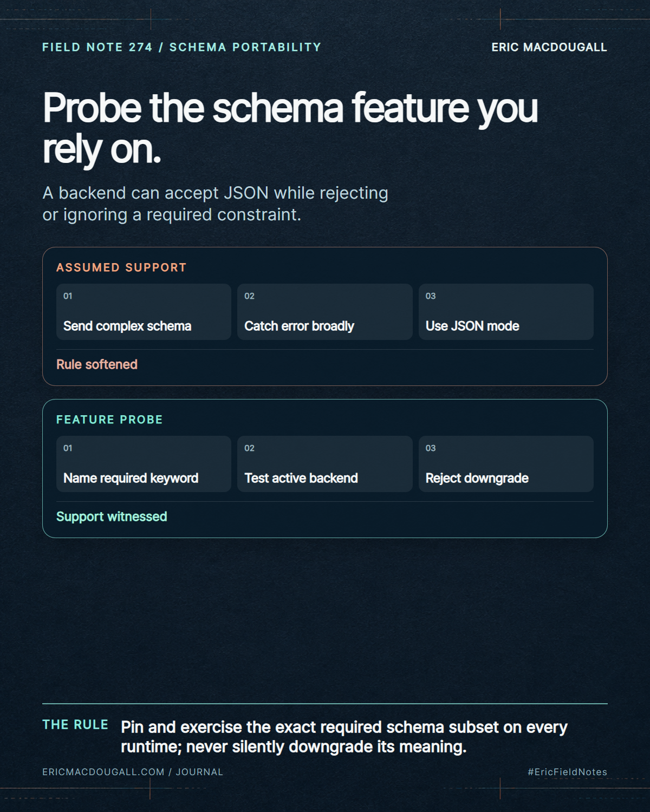
Task: Click the ERIC MACDOUGALL author name
Action: pos(549,47)
